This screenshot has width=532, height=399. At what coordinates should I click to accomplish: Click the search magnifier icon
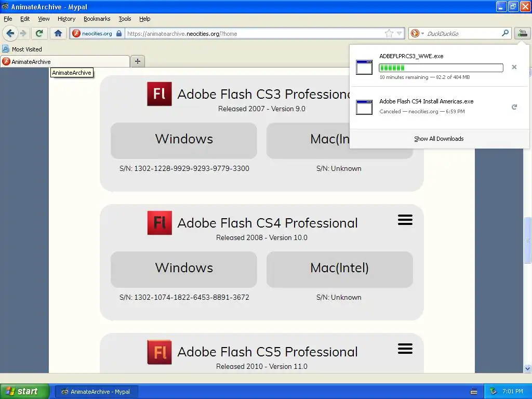pyautogui.click(x=505, y=33)
